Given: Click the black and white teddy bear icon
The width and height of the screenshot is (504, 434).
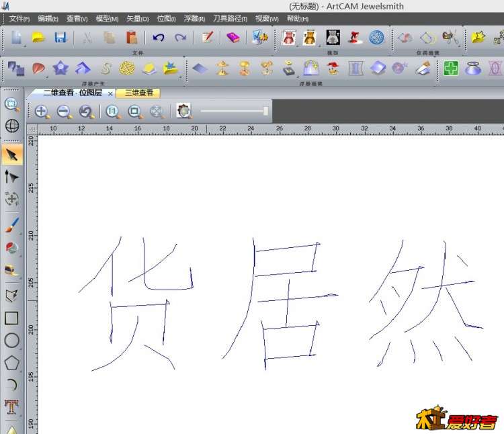Looking at the screenshot, I should [333, 38].
